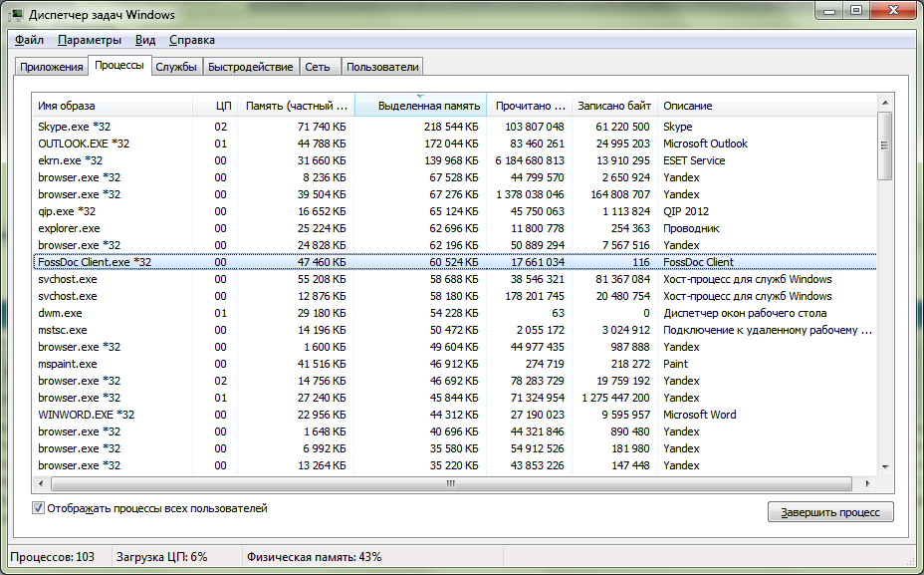The width and height of the screenshot is (924, 575).
Task: Click the vertical scrollbar thumb
Action: click(885, 145)
